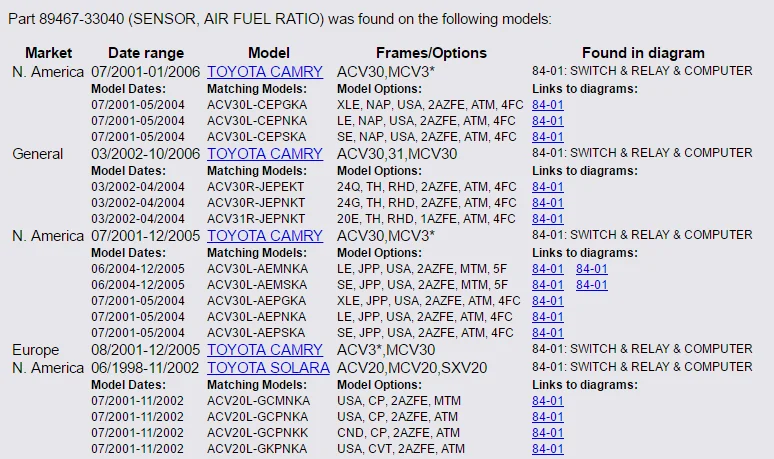The image size is (774, 459).
Task: Open 84-01 diagram for ACV30L-AEPSKA
Action: [x=547, y=333]
